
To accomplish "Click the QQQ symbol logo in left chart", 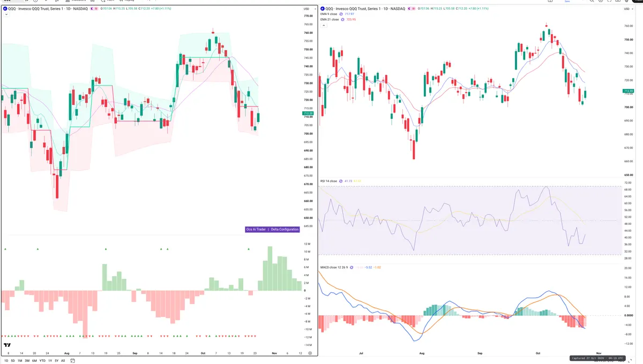I will pyautogui.click(x=5, y=9).
